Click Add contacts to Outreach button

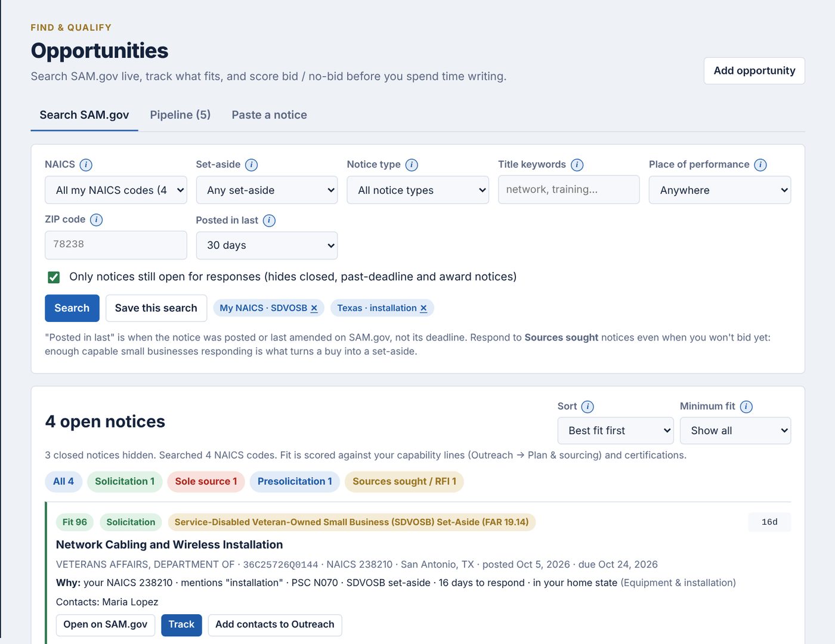[x=275, y=625]
